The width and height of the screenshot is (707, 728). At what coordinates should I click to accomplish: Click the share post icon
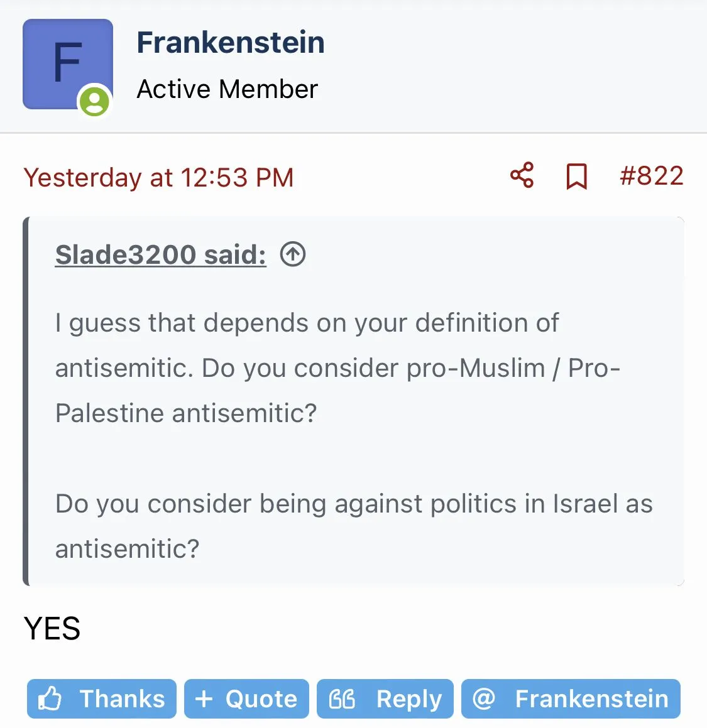coord(522,175)
